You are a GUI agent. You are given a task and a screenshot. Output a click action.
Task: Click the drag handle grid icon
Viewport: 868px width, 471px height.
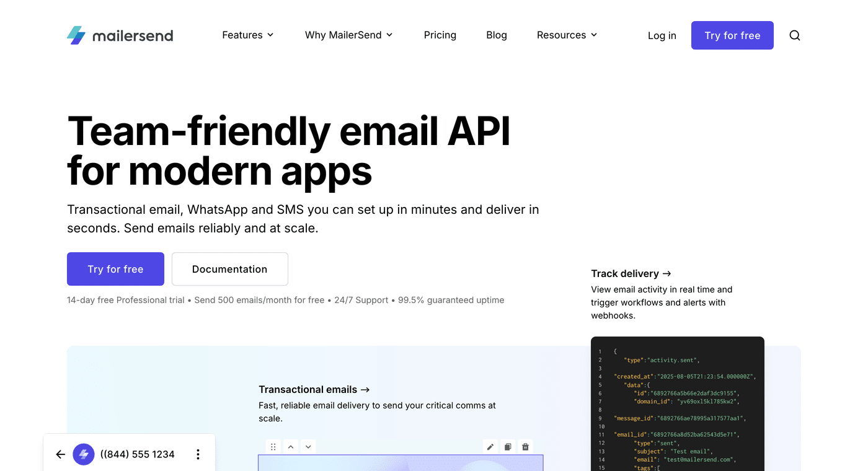point(273,446)
